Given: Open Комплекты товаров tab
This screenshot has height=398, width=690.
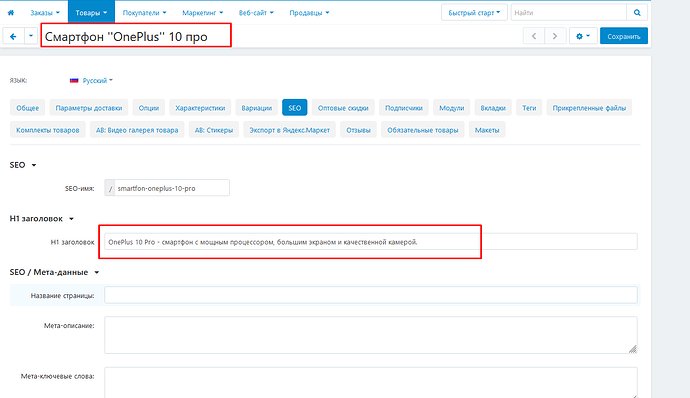Looking at the screenshot, I should click(x=48, y=130).
